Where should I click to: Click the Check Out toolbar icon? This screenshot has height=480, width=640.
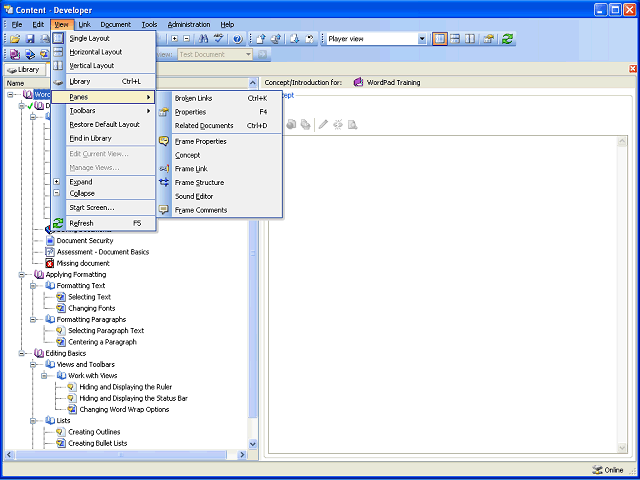(295, 39)
